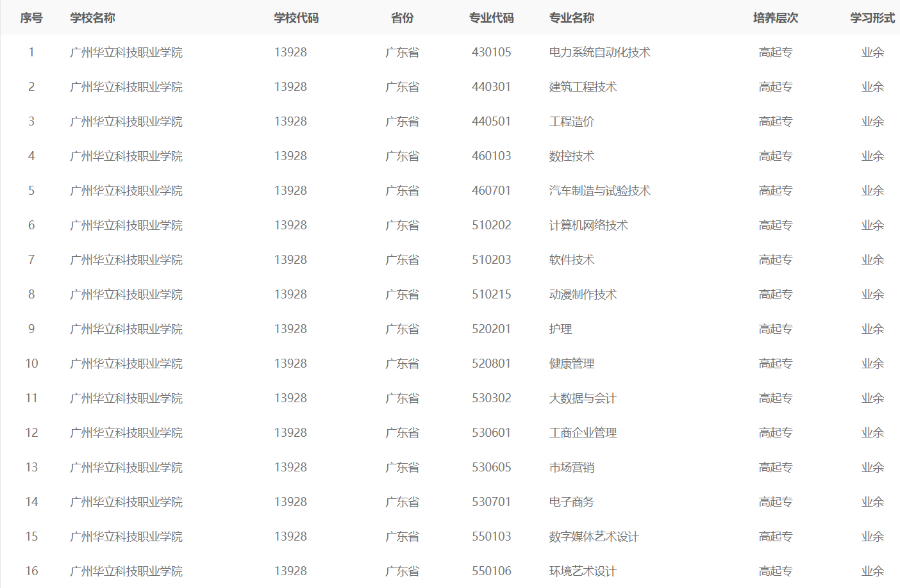Select major name 电子商务

(x=572, y=502)
